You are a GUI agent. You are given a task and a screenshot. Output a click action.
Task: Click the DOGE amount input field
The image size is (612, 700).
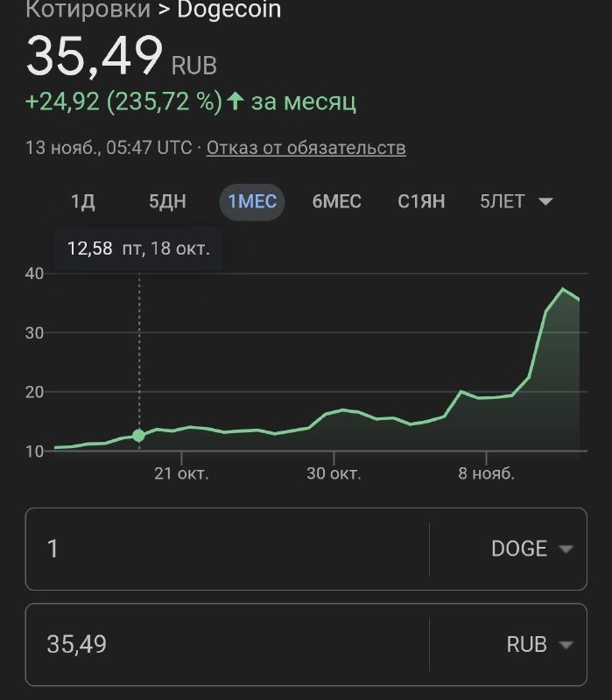tap(228, 549)
